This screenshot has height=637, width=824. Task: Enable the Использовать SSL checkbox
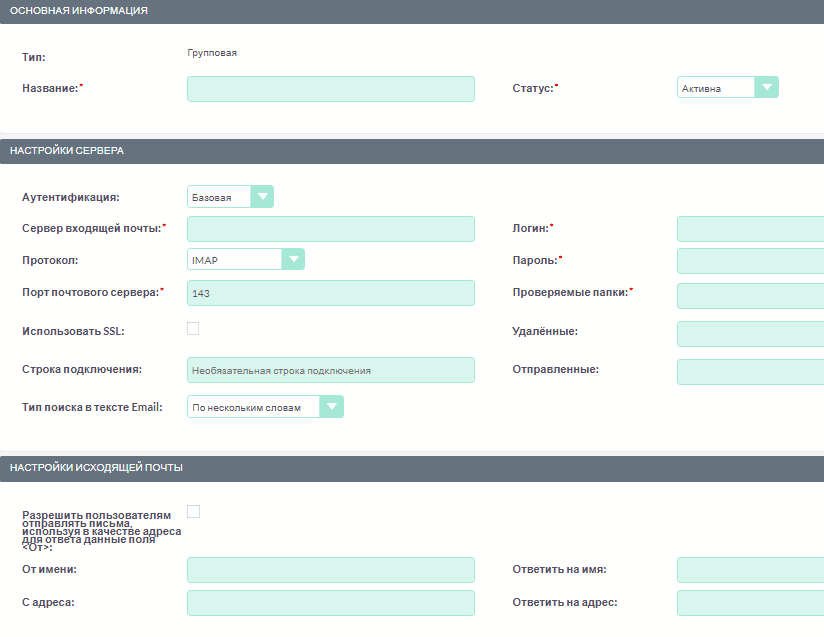(193, 328)
